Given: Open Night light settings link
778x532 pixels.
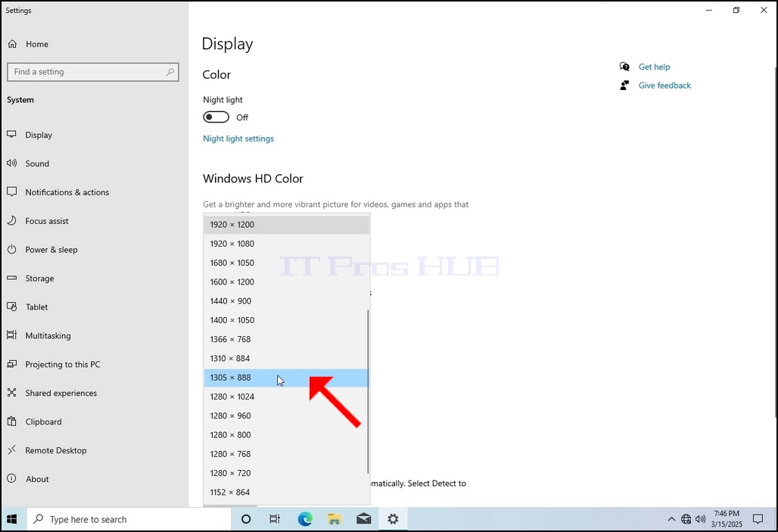Looking at the screenshot, I should pyautogui.click(x=238, y=138).
